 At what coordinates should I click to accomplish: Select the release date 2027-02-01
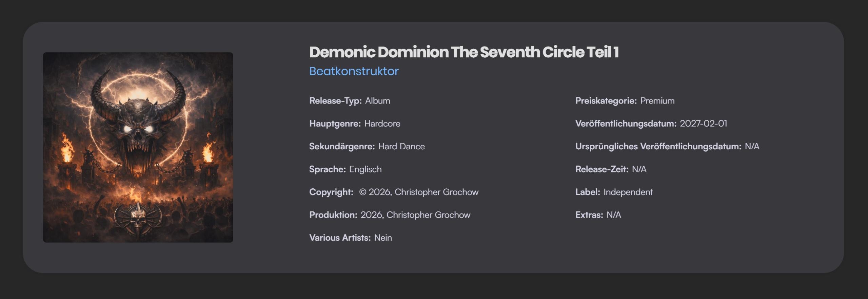(703, 124)
